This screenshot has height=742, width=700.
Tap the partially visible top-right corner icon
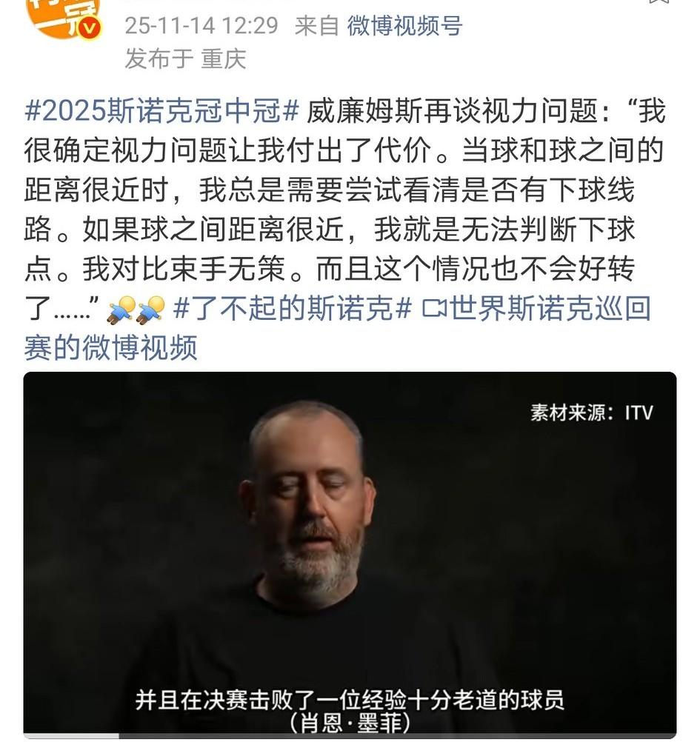[659, 1]
